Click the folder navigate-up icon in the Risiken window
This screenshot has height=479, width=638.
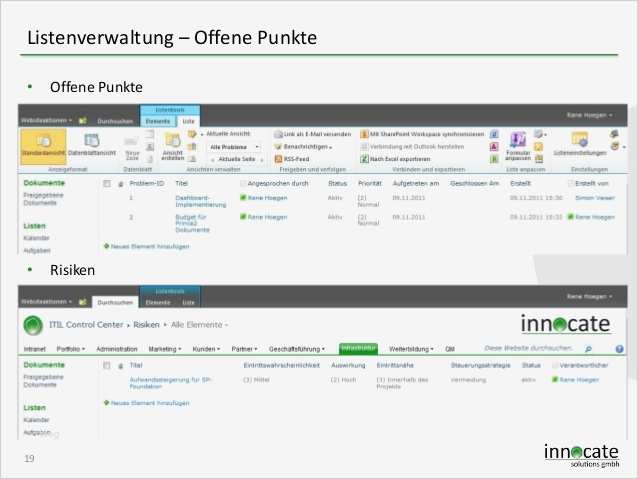point(83,302)
